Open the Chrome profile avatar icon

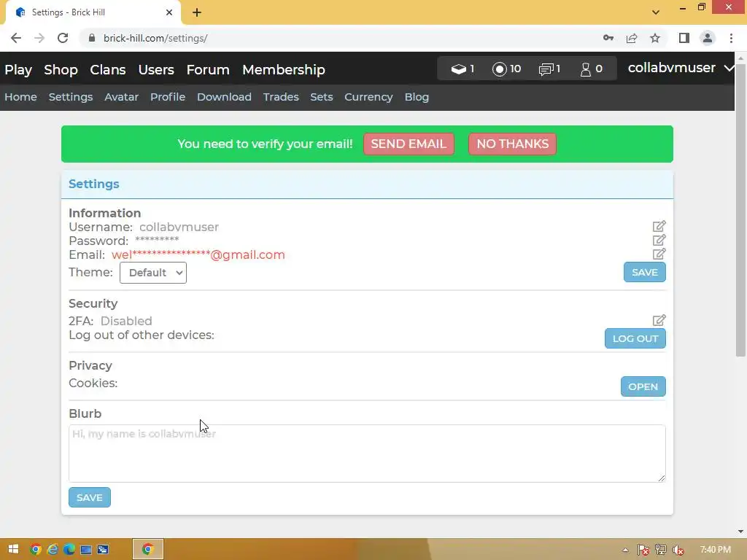708,38
